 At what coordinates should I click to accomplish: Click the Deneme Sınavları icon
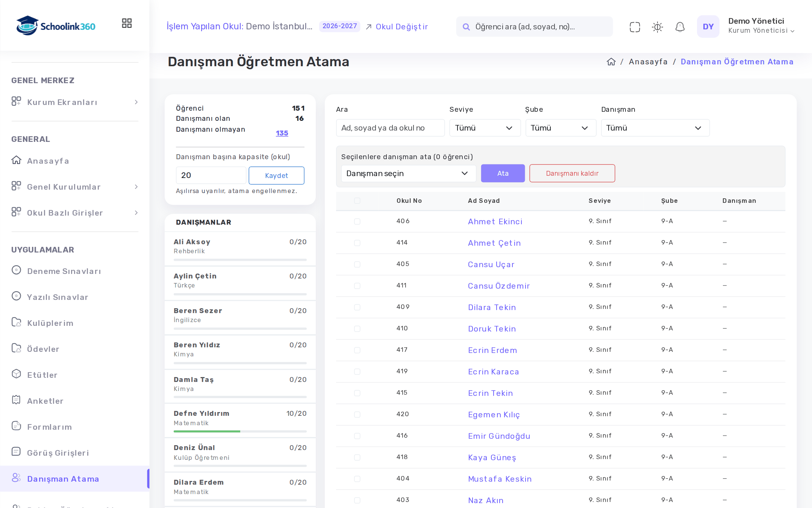coord(16,270)
